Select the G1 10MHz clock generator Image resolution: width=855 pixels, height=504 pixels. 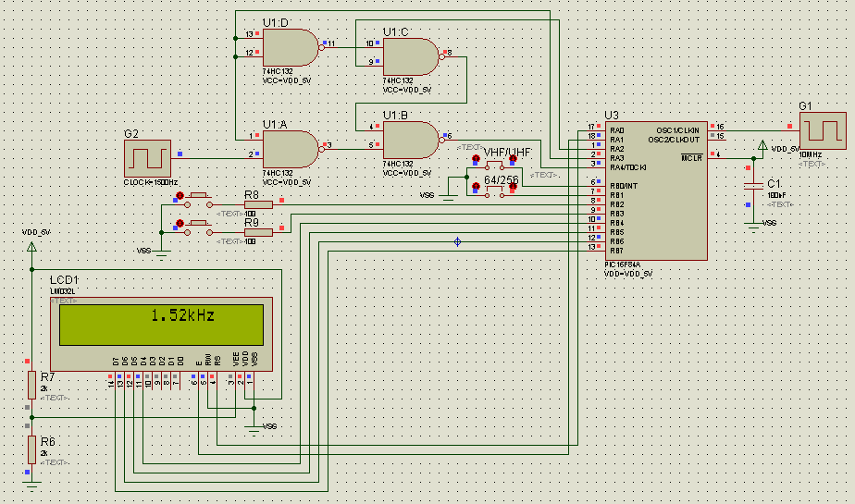coord(823,130)
